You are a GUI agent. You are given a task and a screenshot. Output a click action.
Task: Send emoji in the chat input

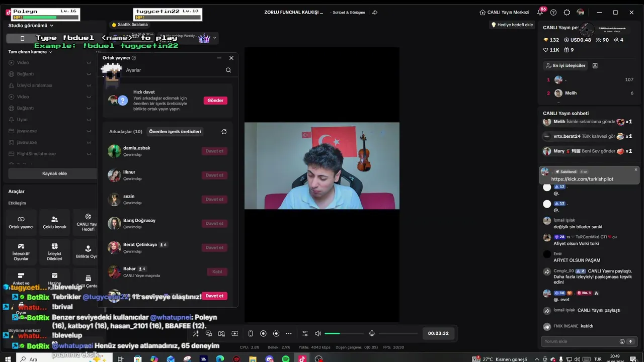tap(622, 341)
